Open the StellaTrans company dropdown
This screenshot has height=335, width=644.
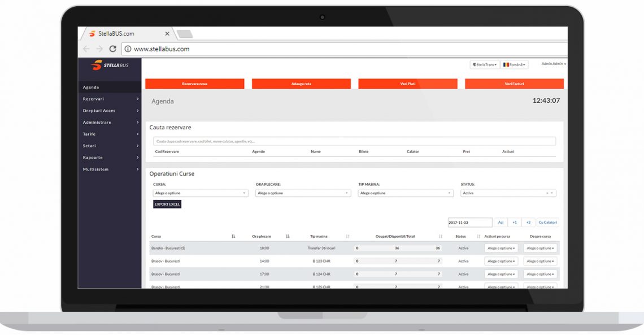click(485, 64)
